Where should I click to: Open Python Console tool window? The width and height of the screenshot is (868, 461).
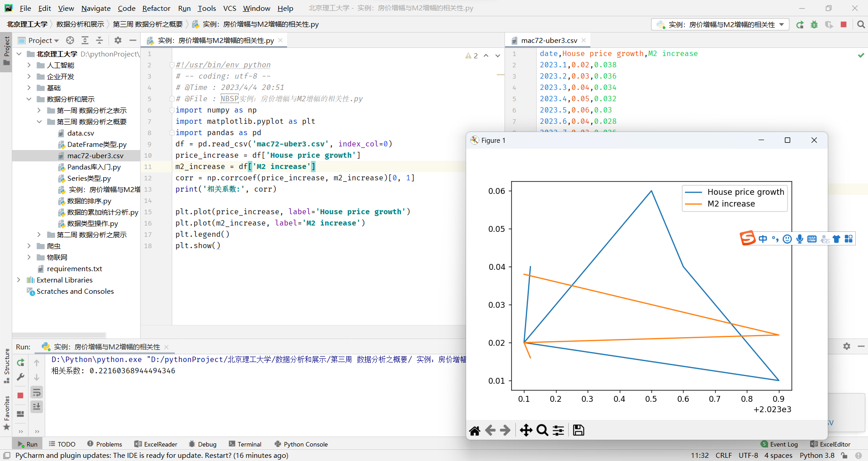301,444
